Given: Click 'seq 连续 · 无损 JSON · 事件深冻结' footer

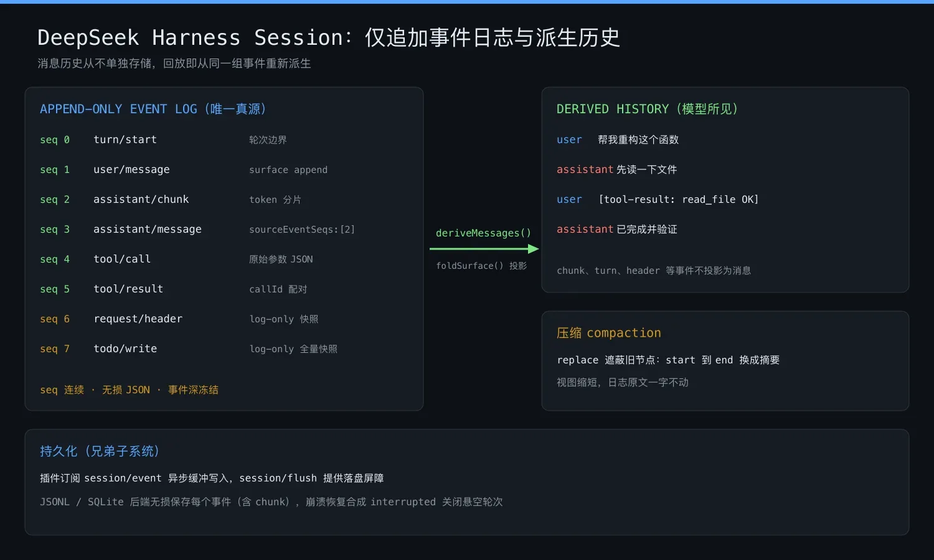Looking at the screenshot, I should click(x=129, y=390).
